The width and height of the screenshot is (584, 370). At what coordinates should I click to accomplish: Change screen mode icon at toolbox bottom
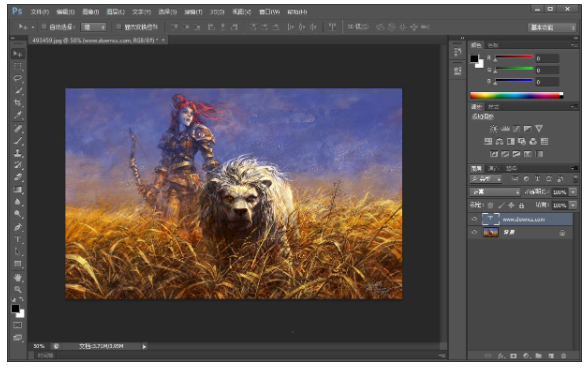(18, 338)
